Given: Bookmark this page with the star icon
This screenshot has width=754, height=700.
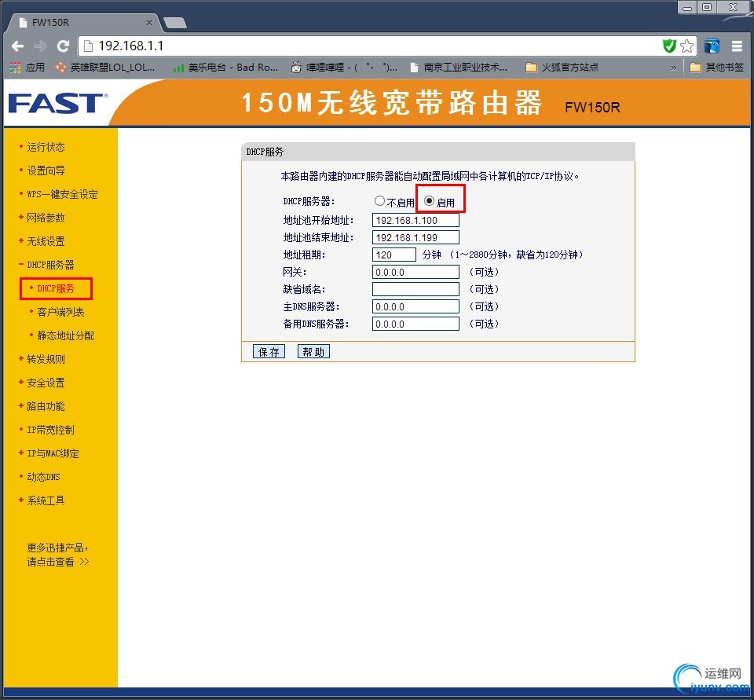Looking at the screenshot, I should pyautogui.click(x=686, y=46).
